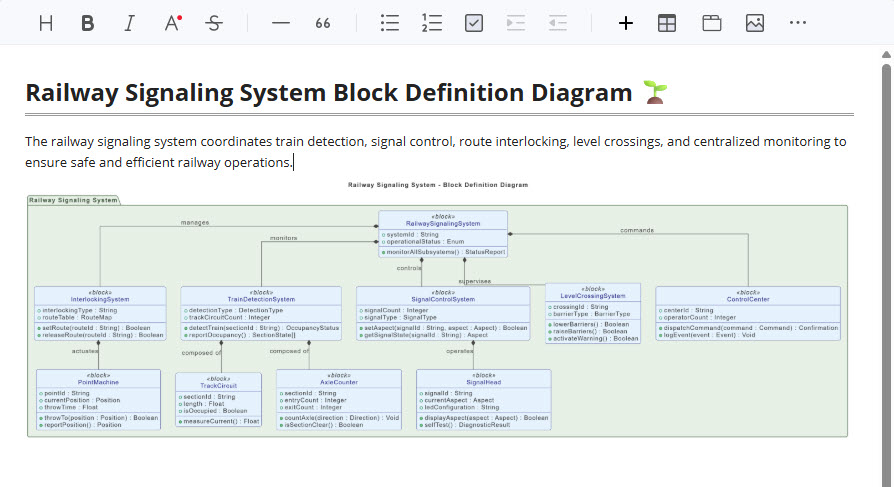The image size is (894, 487).
Task: Click the AxleCounter block title
Action: (339, 383)
